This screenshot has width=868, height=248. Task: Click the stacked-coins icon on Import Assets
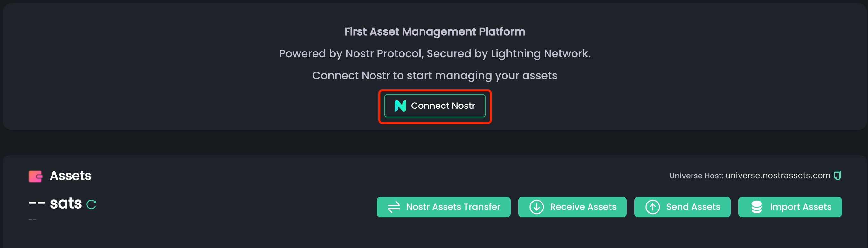point(756,207)
